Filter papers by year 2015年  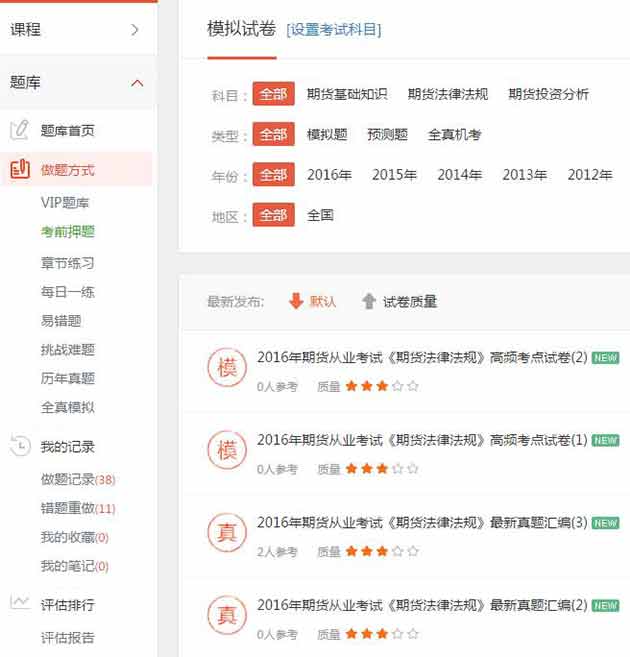(394, 174)
